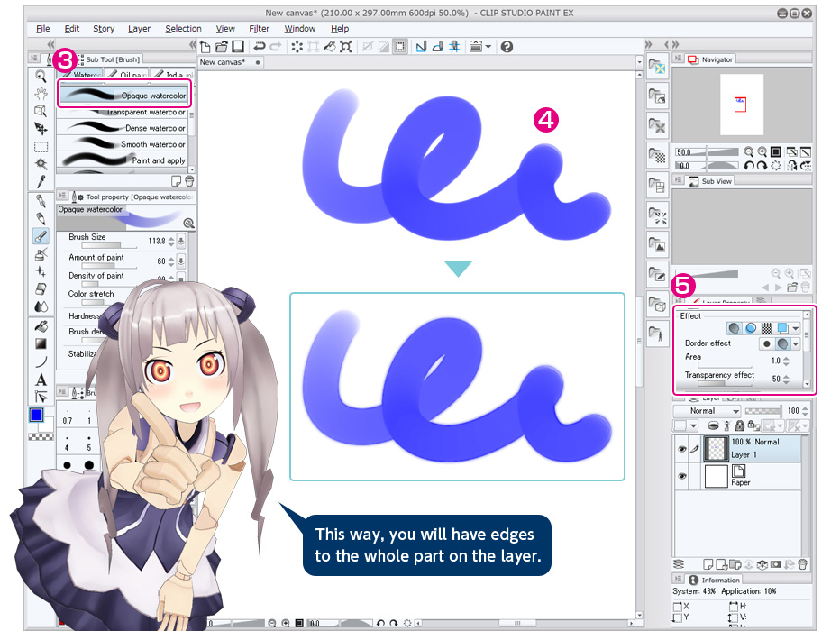Click the Undo arrow in the command bar
Image resolution: width=840 pixels, height=631 pixels.
coord(260,47)
